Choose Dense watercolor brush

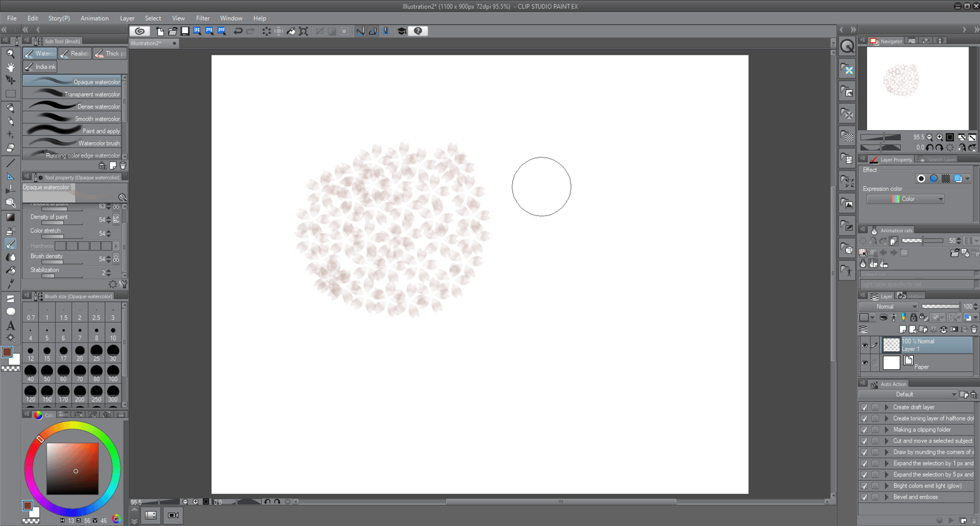click(72, 106)
